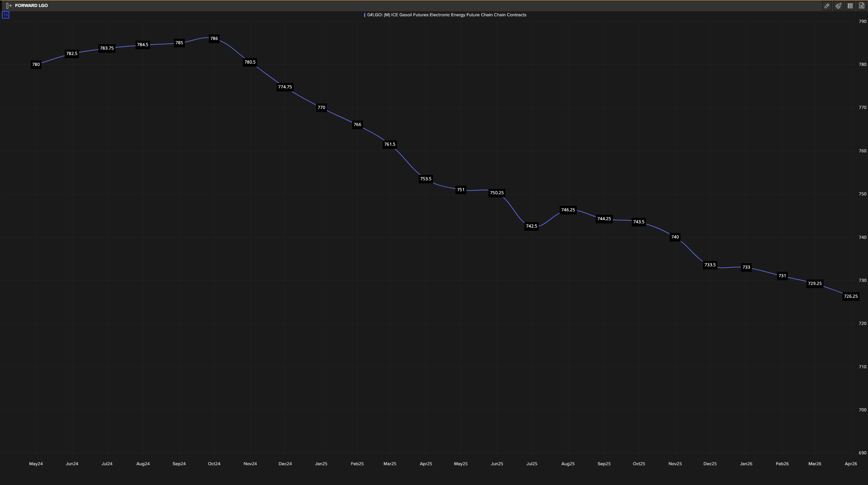The image size is (868, 485).
Task: Select the 786 peak data label
Action: (x=214, y=39)
